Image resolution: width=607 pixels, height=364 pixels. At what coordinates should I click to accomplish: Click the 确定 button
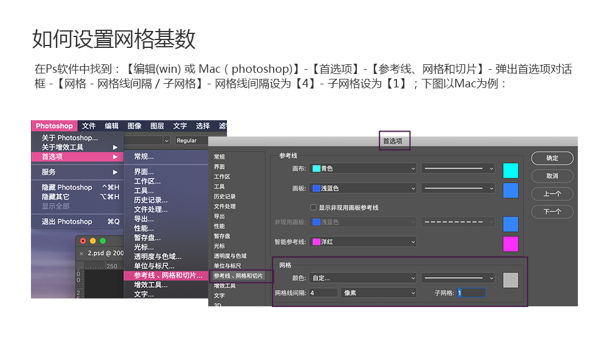click(552, 158)
